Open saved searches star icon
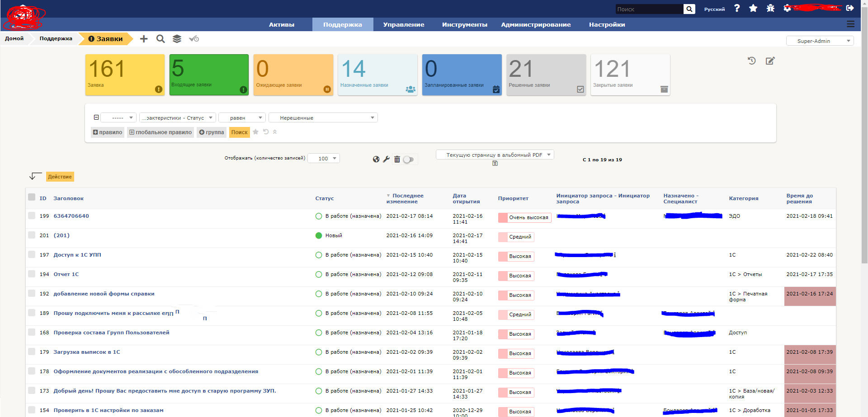 click(x=753, y=8)
